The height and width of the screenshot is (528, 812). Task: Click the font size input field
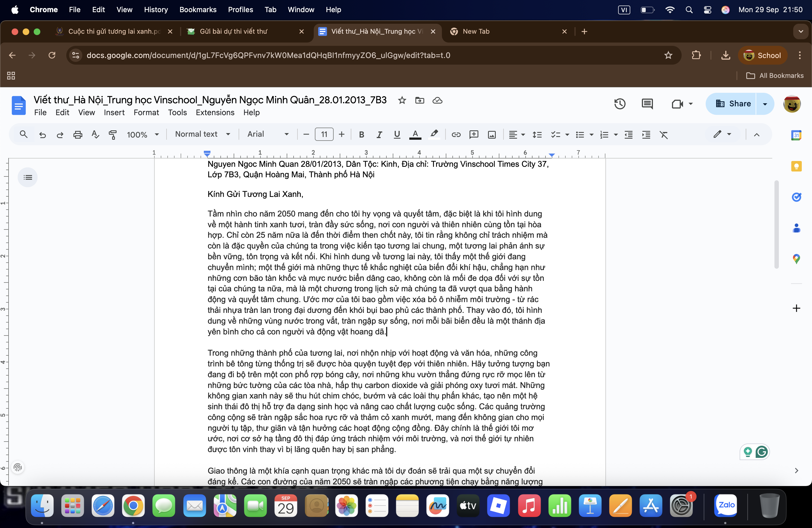pyautogui.click(x=324, y=134)
